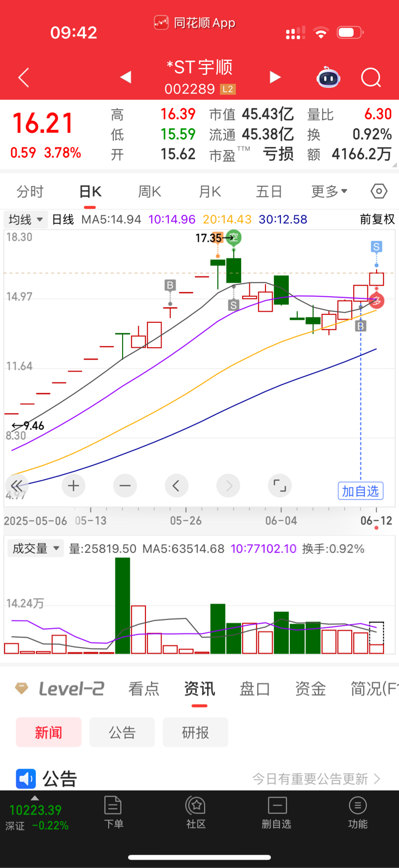Tap the tallest green volume bar
Viewport: 399px width, 868px height.
(123, 606)
